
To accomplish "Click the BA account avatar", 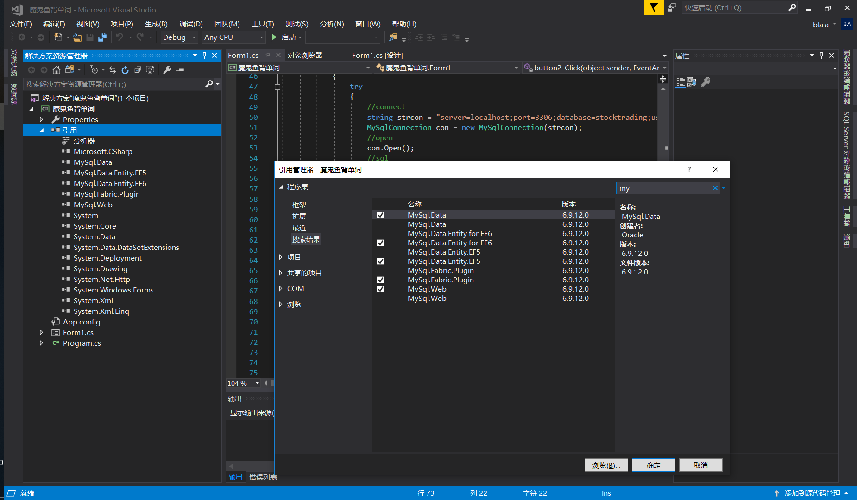I will tap(847, 24).
